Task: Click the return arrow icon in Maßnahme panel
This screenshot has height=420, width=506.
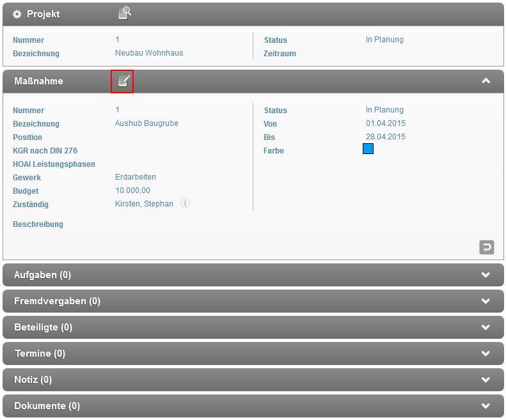Action: pos(486,247)
